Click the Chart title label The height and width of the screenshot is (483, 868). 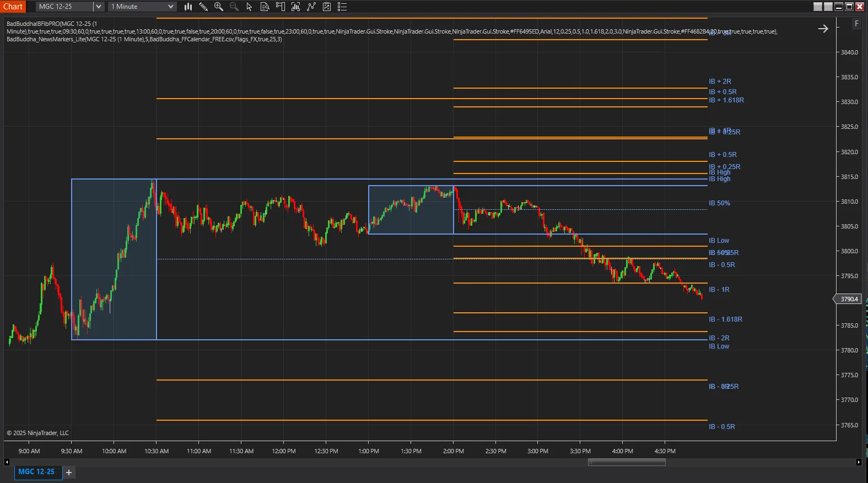pos(13,7)
